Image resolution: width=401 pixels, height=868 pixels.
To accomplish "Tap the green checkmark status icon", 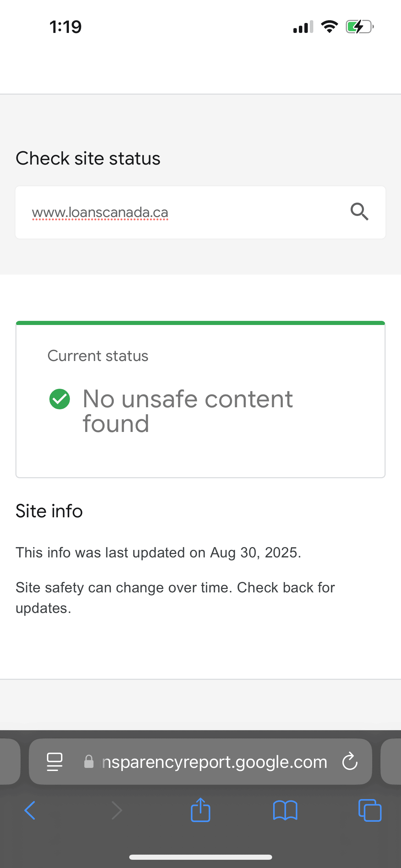I will (60, 399).
